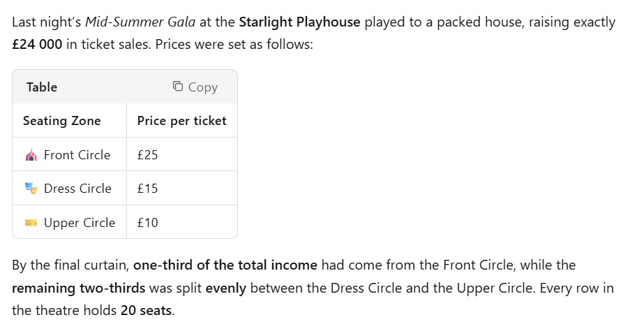Click the Front Circle tent emoji
Image resolution: width=644 pixels, height=322 pixels.
[30, 155]
